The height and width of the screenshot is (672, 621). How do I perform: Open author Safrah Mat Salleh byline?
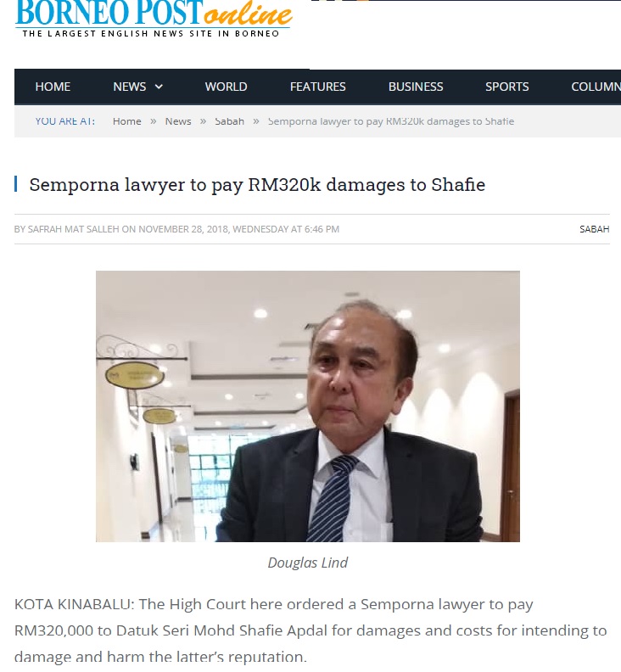coord(73,229)
